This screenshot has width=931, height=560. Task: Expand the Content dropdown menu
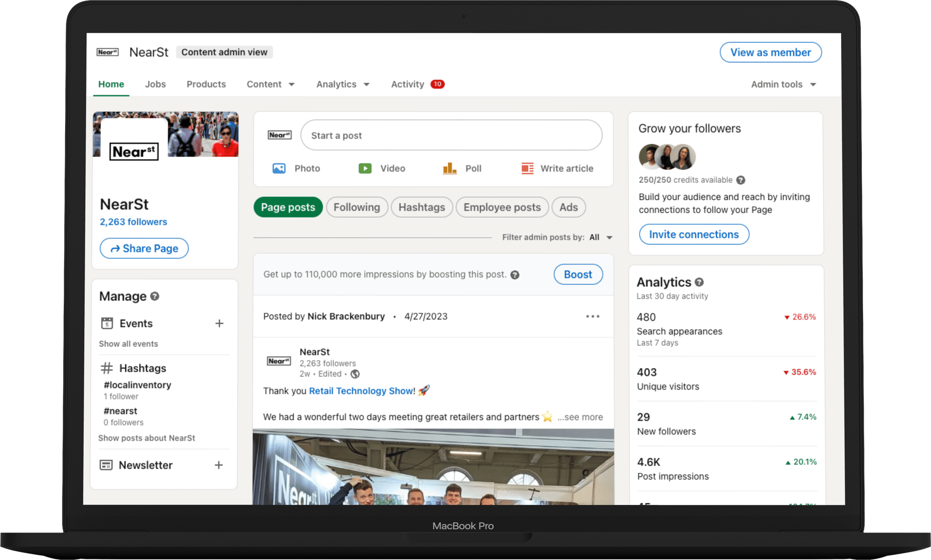click(270, 84)
